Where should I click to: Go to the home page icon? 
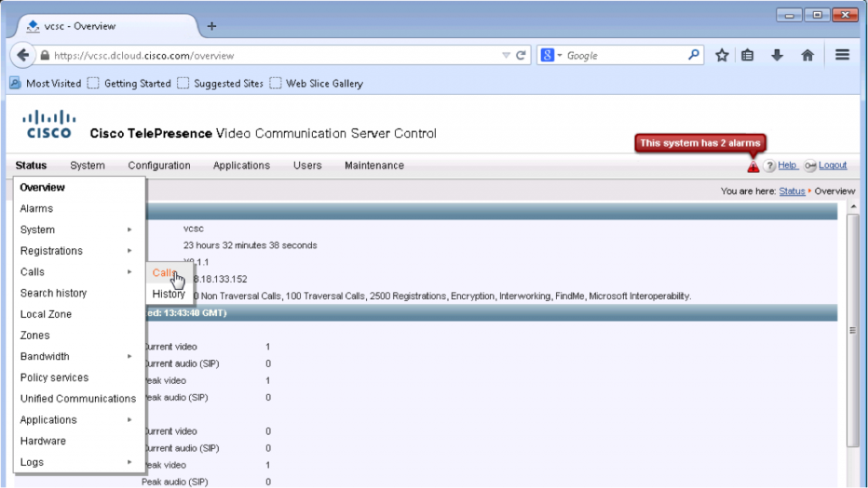pyautogui.click(x=808, y=55)
